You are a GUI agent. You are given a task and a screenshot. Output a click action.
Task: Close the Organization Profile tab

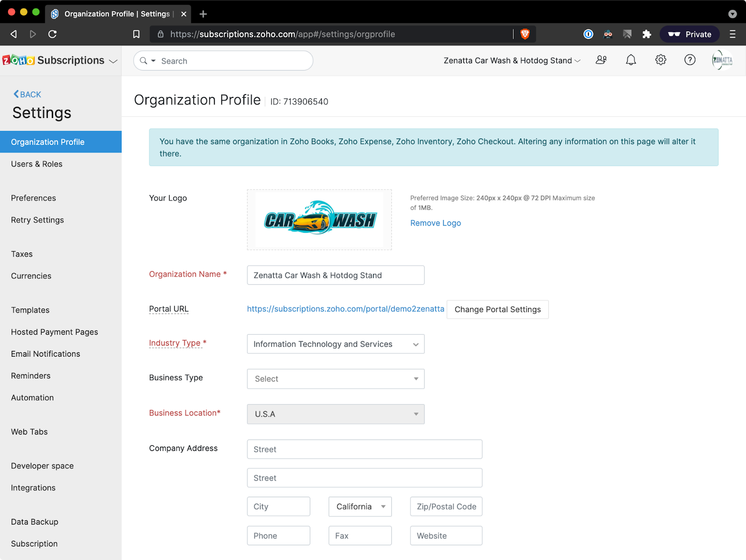[184, 14]
